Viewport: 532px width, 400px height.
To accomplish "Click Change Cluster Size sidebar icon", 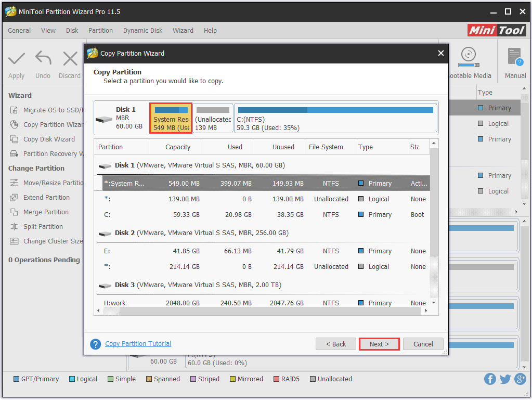I will 14,241.
